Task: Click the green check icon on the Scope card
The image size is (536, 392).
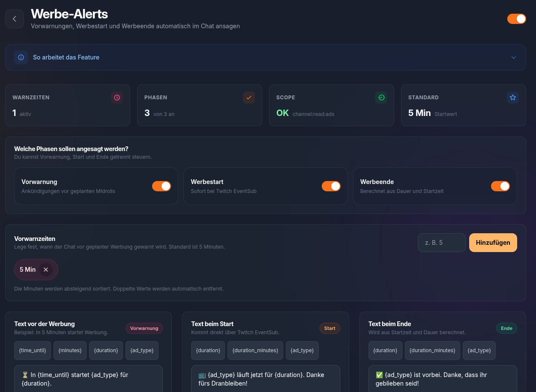Action: pos(381,97)
